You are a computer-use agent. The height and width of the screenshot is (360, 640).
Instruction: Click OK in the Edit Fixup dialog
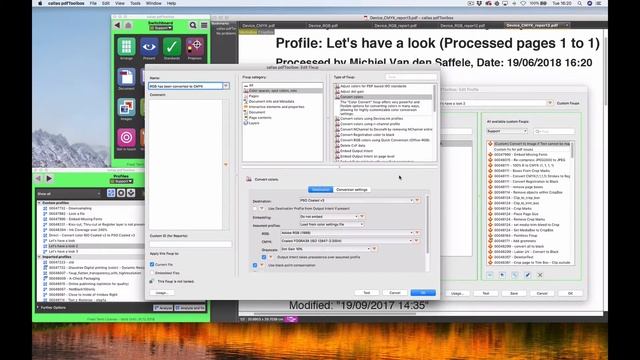coord(423,293)
